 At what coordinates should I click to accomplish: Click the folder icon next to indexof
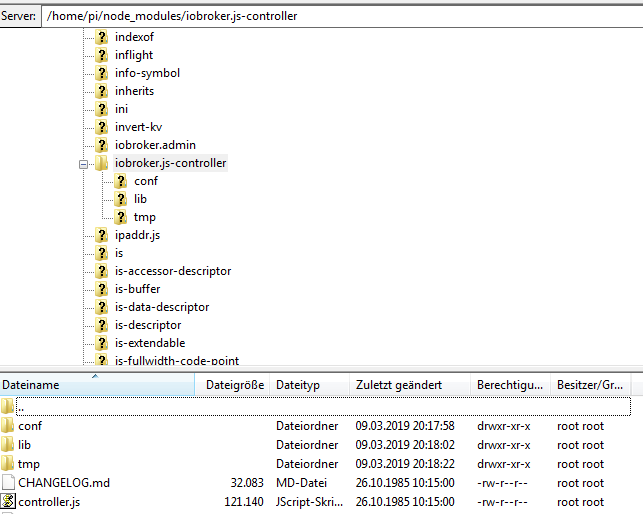click(101, 37)
